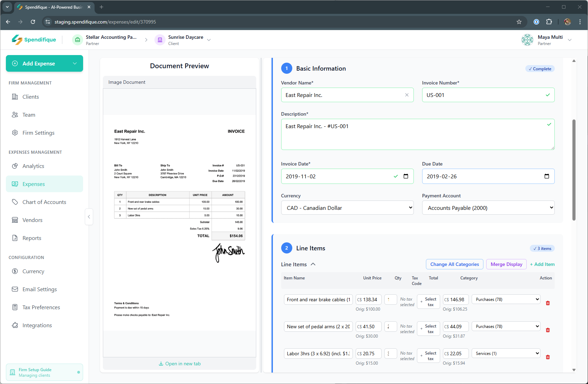Clear the Vendor Name field with X icon

tap(407, 95)
